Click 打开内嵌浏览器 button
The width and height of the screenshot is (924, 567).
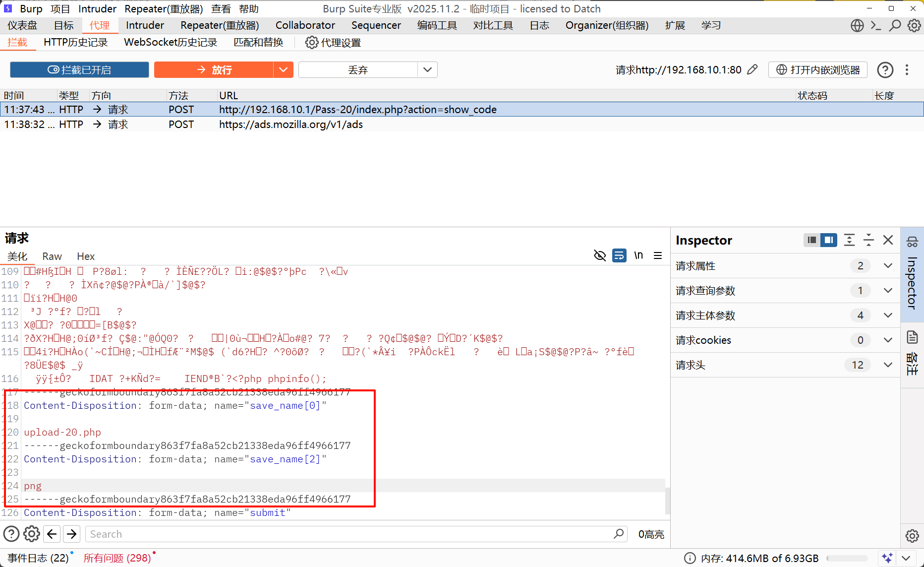point(818,70)
